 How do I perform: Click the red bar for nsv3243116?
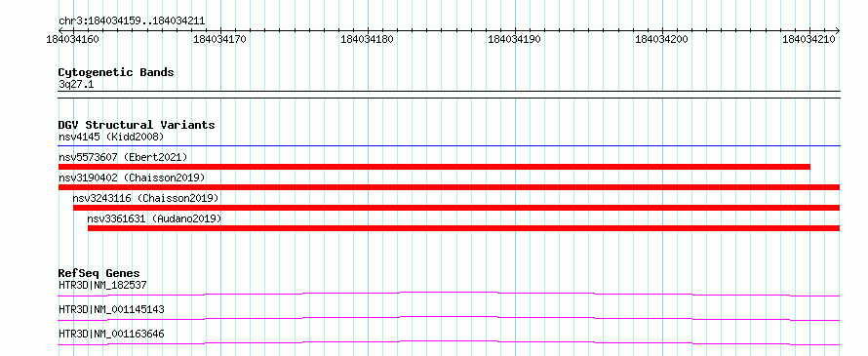456,208
